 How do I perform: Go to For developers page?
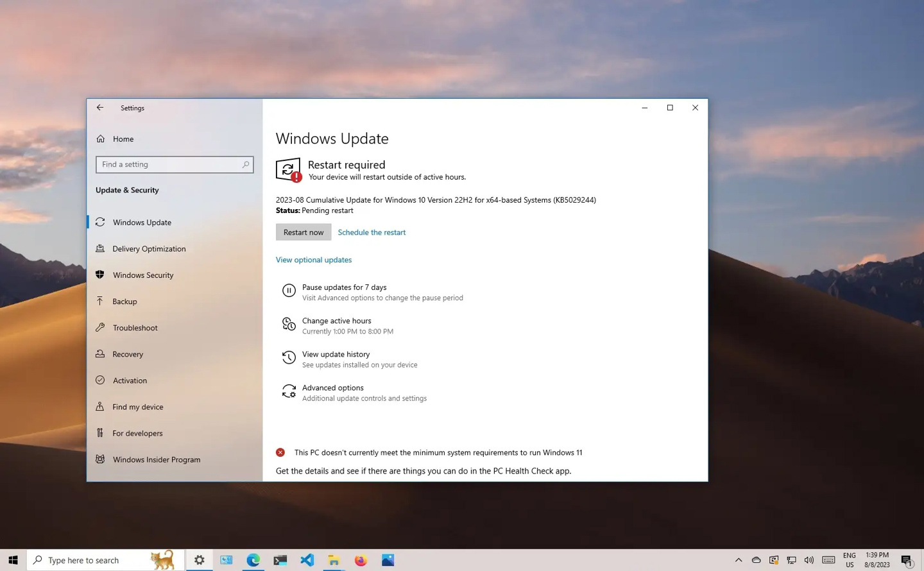click(137, 433)
